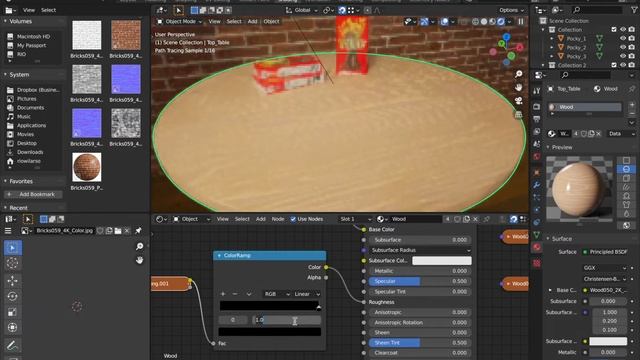Switch to rendered viewport shading mode
The image size is (640, 360).
pos(501,22)
